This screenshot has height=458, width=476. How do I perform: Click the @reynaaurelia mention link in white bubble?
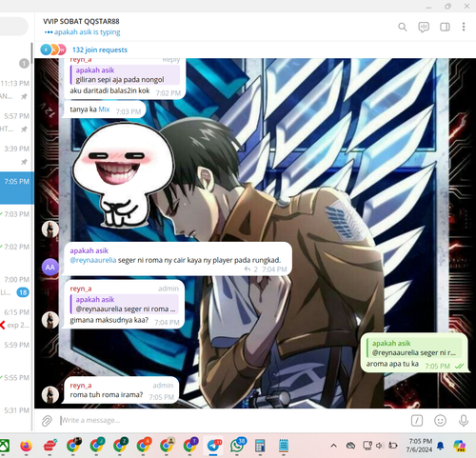pyautogui.click(x=93, y=260)
